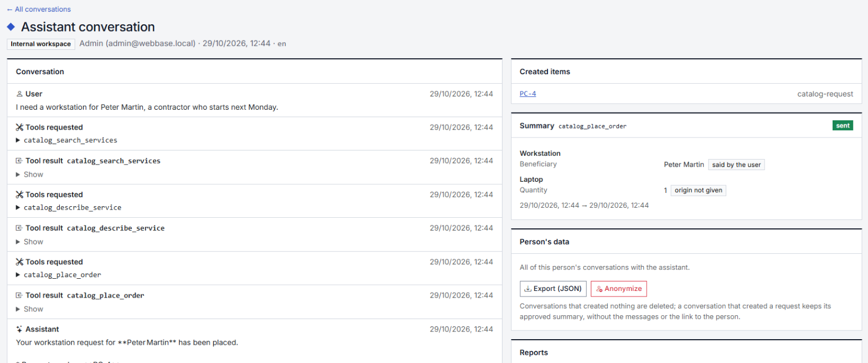Click the Workstation label in summary
Screen dimensions: 868x363
[x=540, y=154]
